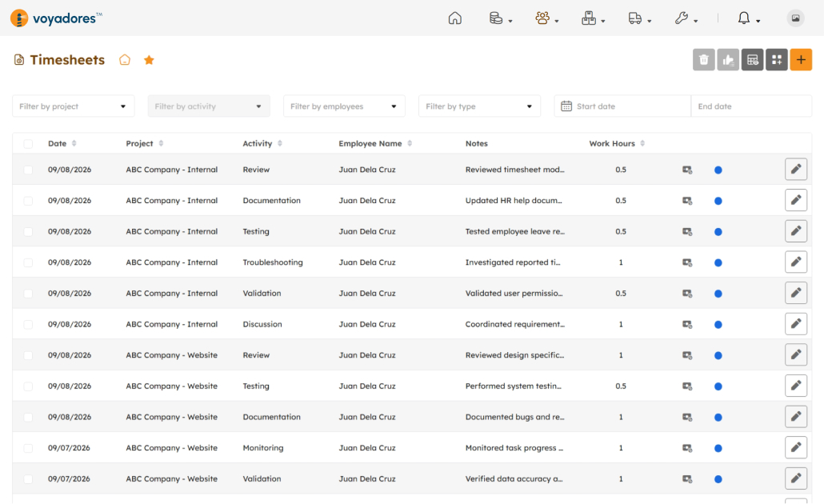Click blue status dot in Troubleshooting row

718,262
